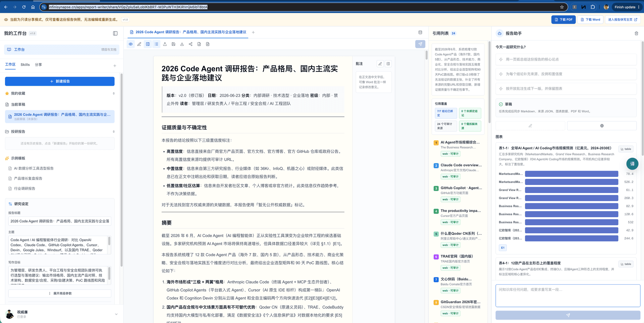Click the 报告标题 input field
The width and height of the screenshot is (644, 323).
(x=60, y=221)
